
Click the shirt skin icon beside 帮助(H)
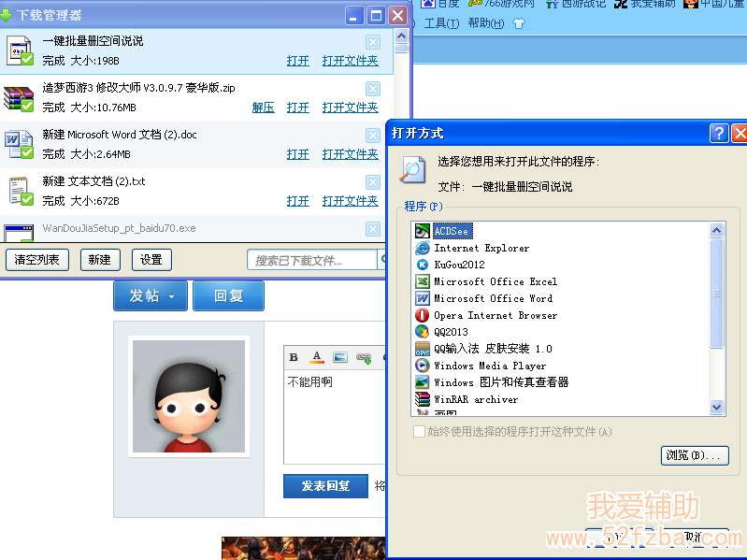pyautogui.click(x=519, y=22)
